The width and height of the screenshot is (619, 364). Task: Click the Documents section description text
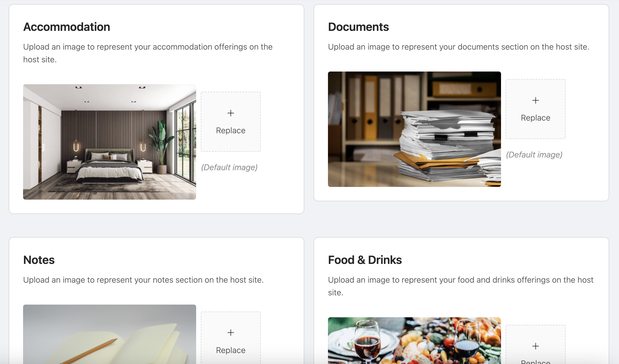[x=459, y=47]
